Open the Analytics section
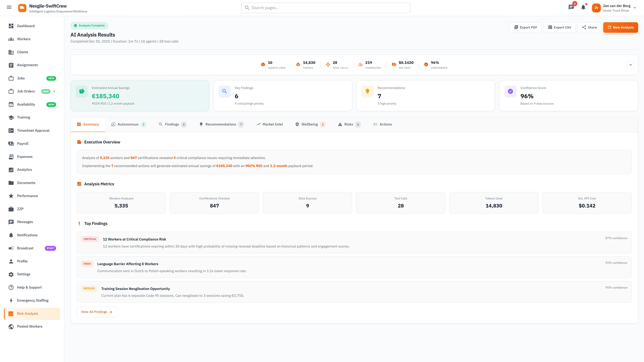The width and height of the screenshot is (644, 362). 24,169
